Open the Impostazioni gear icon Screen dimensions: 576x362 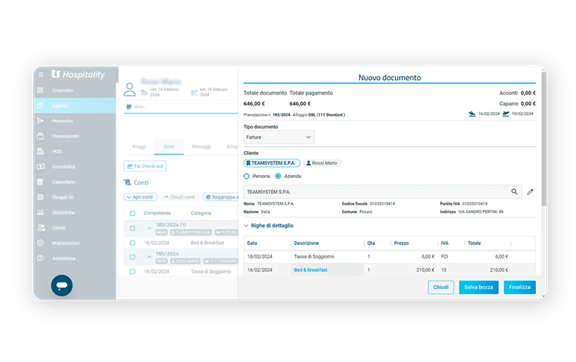(40, 243)
